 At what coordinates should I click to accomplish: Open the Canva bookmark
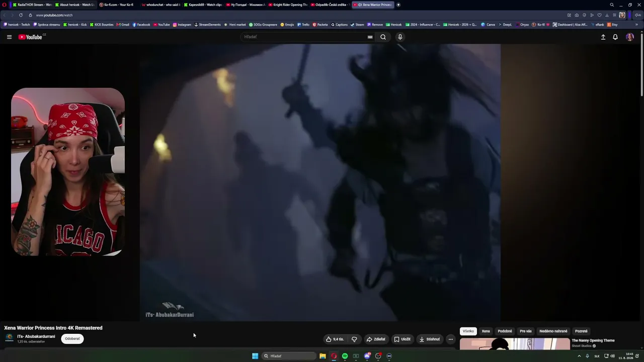[x=488, y=25]
